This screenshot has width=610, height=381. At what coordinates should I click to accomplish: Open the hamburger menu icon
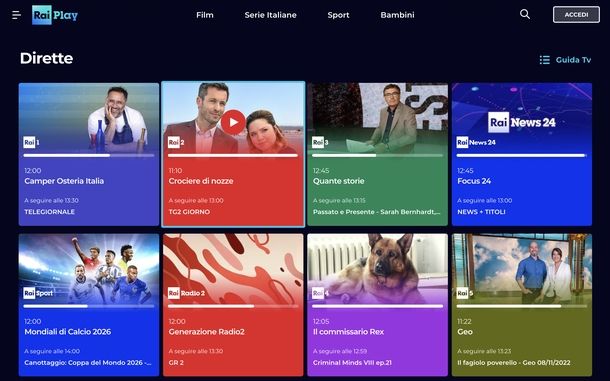[16, 15]
